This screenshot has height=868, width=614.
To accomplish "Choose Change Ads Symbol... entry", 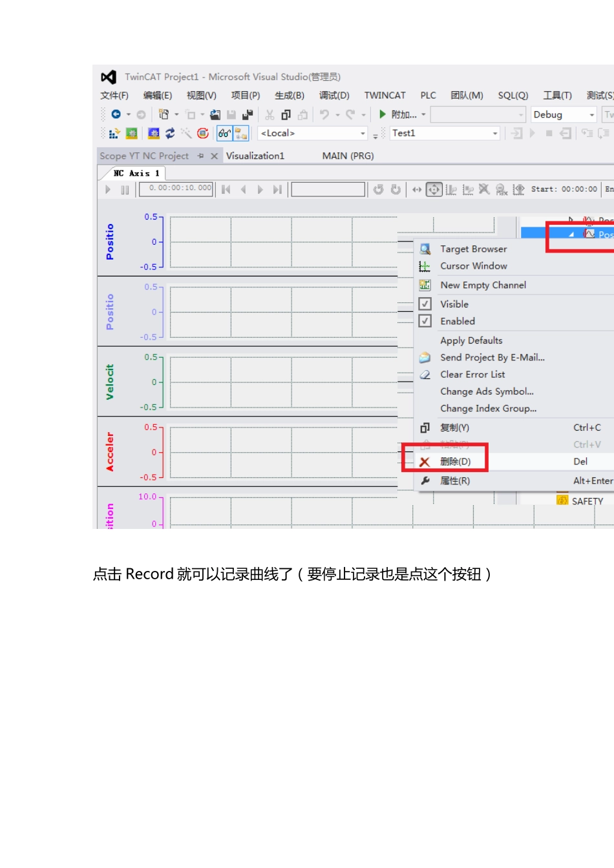I will click(x=487, y=391).
